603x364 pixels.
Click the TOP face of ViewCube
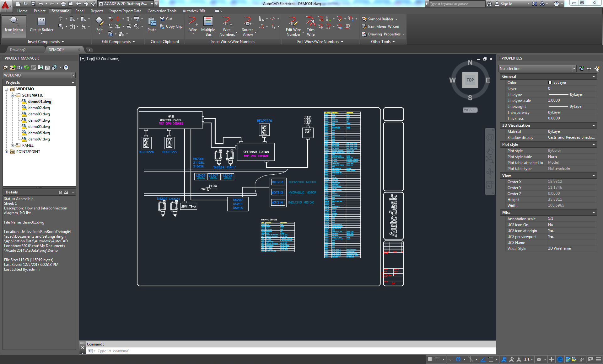click(470, 80)
